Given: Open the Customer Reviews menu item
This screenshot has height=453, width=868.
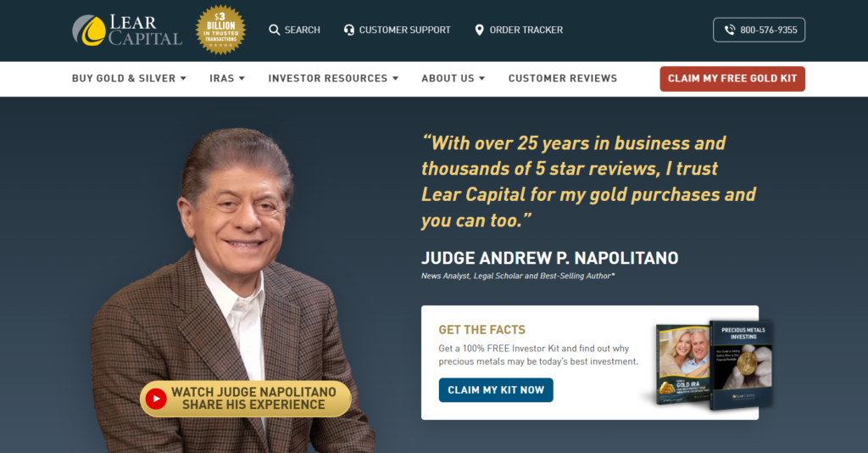Looking at the screenshot, I should [563, 79].
